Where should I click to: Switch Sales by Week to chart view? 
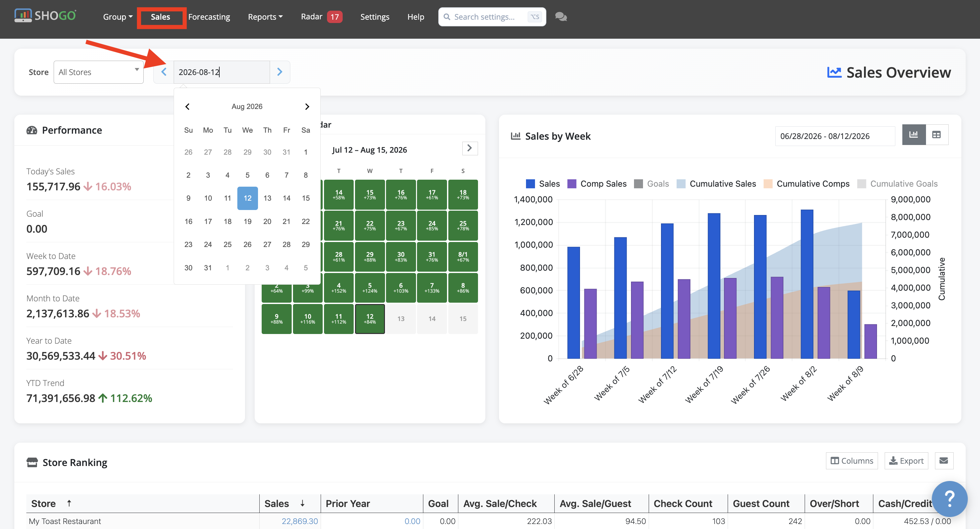(913, 135)
